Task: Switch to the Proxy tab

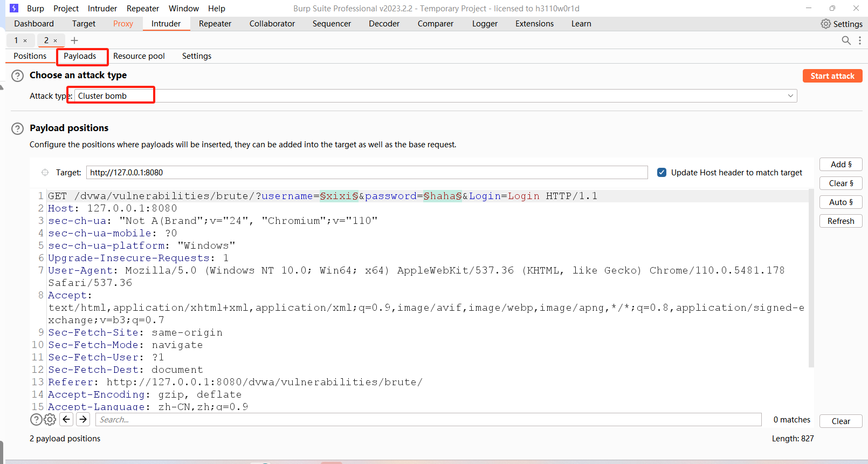Action: tap(123, 24)
